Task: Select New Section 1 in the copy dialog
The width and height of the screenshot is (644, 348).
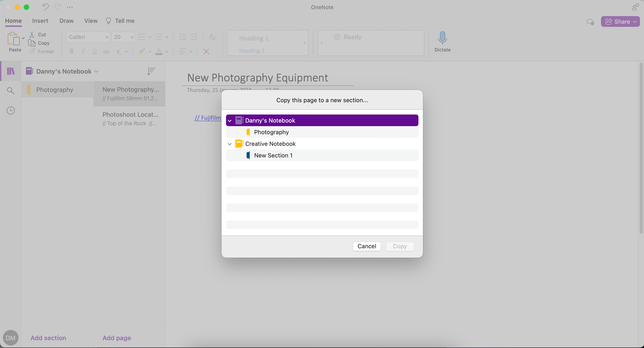Action: [x=273, y=155]
